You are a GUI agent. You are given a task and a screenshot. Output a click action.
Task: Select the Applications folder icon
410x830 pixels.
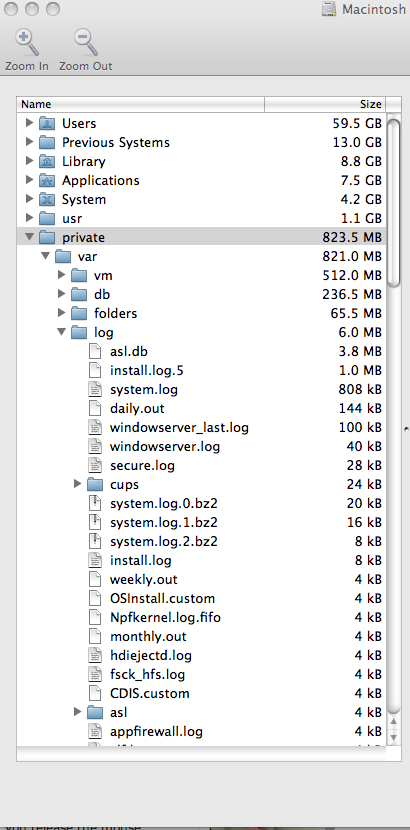pyautogui.click(x=47, y=181)
